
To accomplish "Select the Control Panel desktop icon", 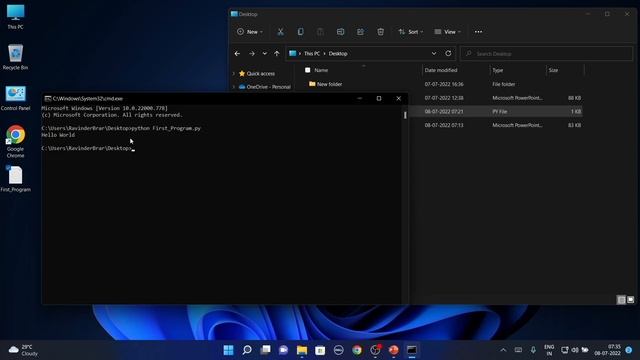I will (x=16, y=98).
